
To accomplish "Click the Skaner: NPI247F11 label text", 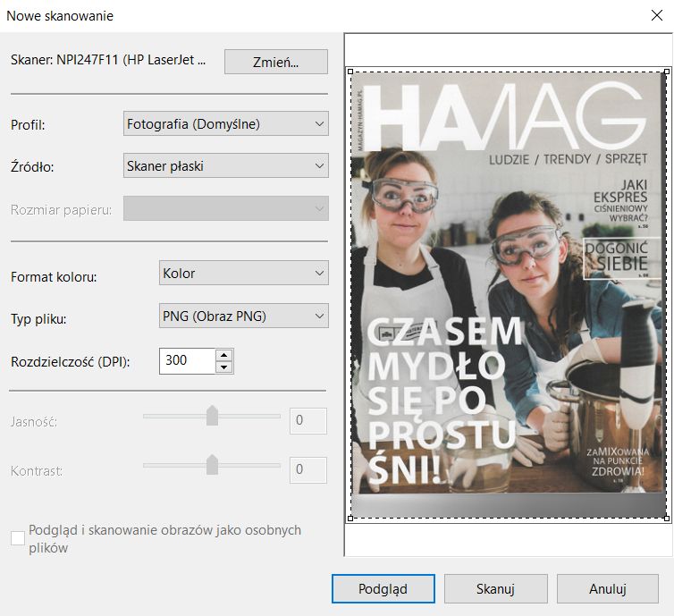I will point(108,60).
